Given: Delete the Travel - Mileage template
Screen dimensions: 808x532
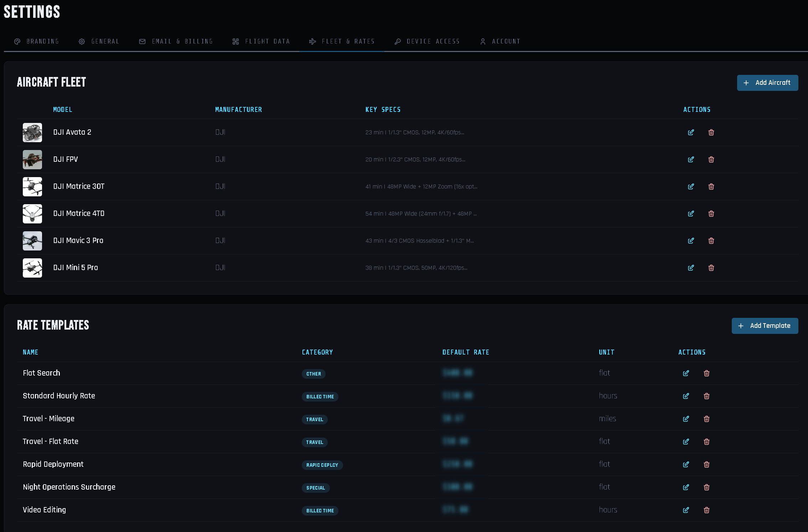Looking at the screenshot, I should 706,419.
